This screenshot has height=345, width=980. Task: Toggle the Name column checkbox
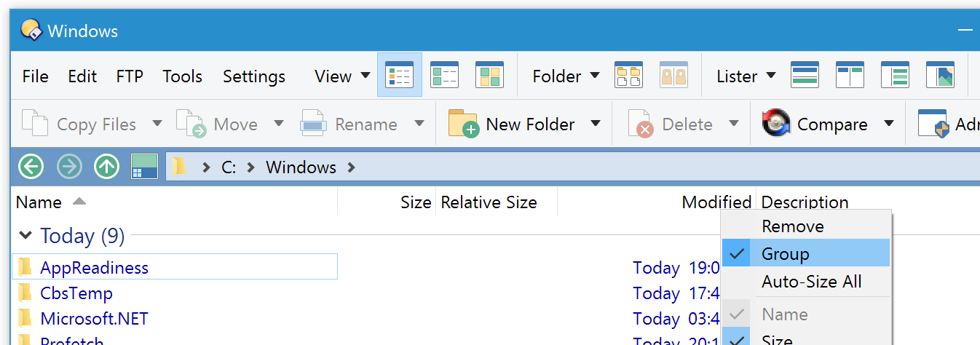pyautogui.click(x=738, y=314)
